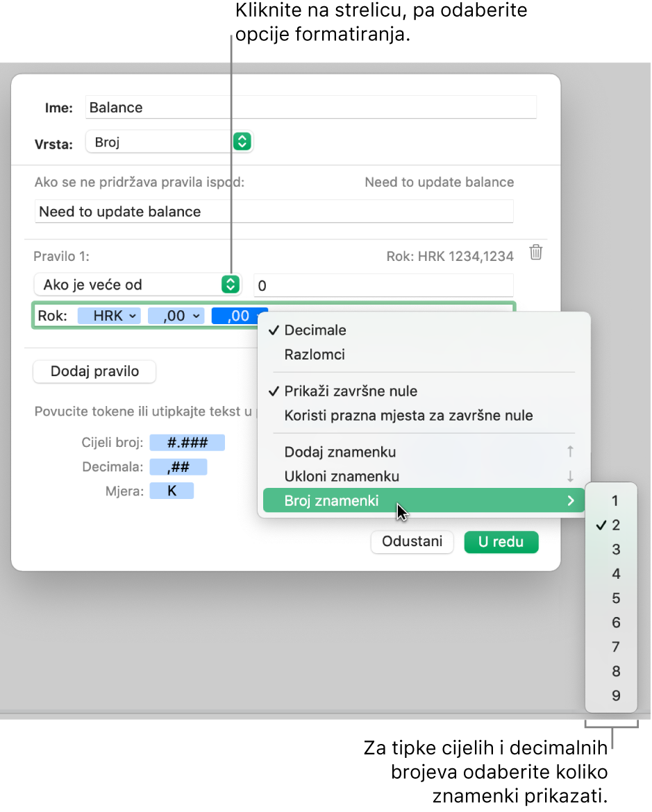Click the 'Dodaj pravilo' button

pyautogui.click(x=94, y=371)
